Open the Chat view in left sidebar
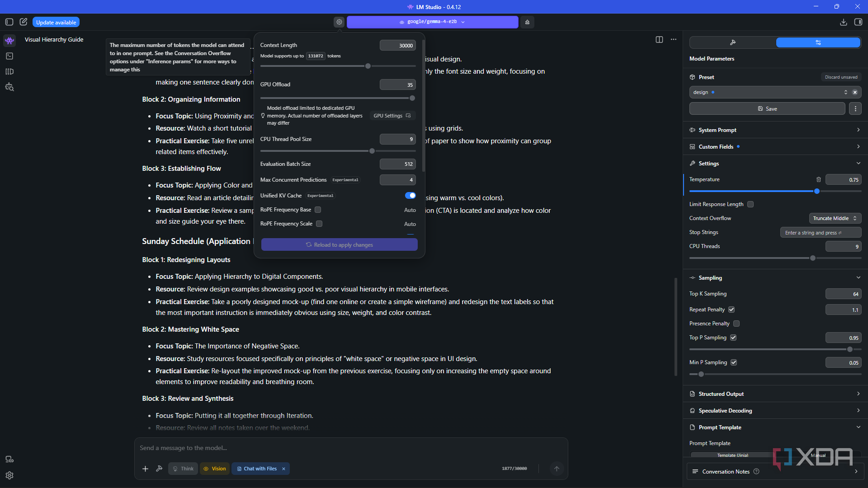868x488 pixels. tap(9, 41)
